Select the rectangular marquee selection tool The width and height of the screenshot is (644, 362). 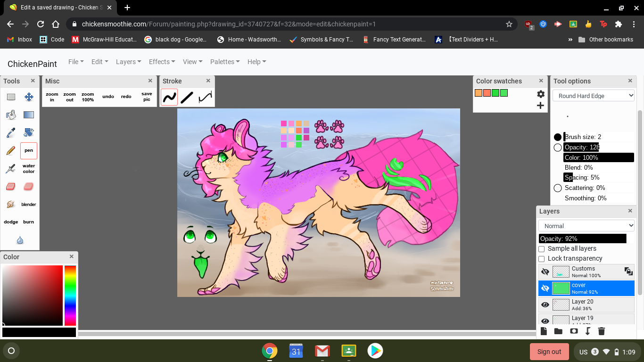[x=11, y=97]
